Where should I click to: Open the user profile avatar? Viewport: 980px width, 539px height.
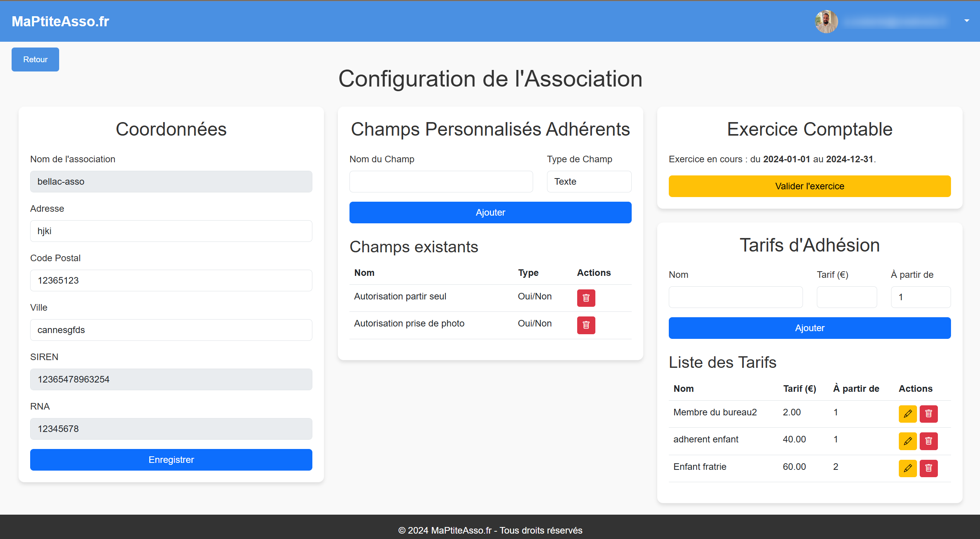tap(827, 21)
